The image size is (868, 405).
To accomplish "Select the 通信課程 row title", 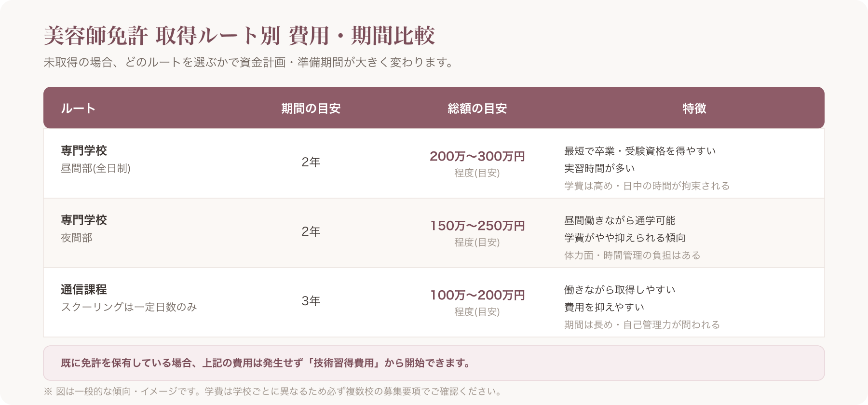I will tap(84, 290).
